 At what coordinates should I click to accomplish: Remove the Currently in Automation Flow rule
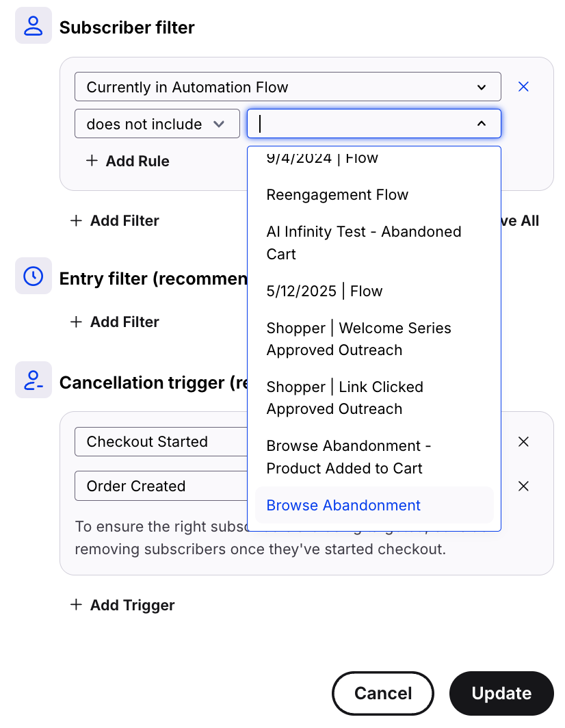point(523,87)
